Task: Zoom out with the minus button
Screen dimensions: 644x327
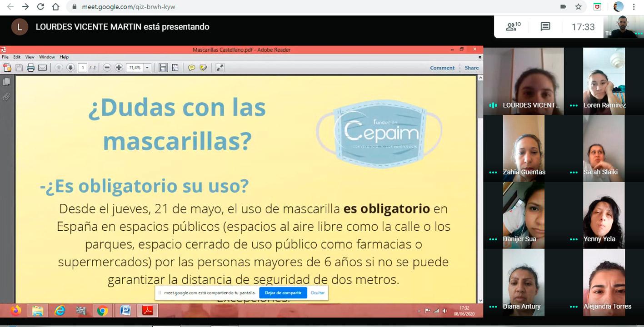Action: click(107, 68)
